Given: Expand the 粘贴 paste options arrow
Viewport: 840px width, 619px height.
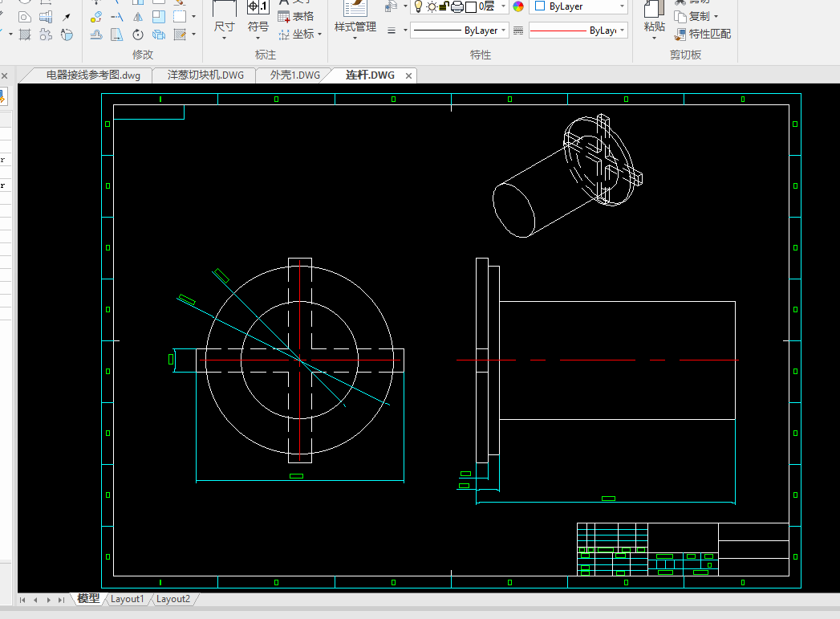Looking at the screenshot, I should 654,38.
